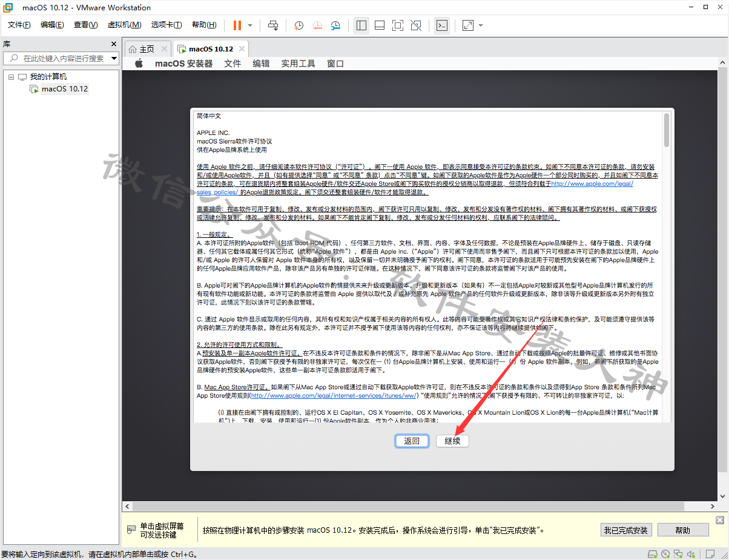Open the macOS 安装器 menu

(x=183, y=64)
